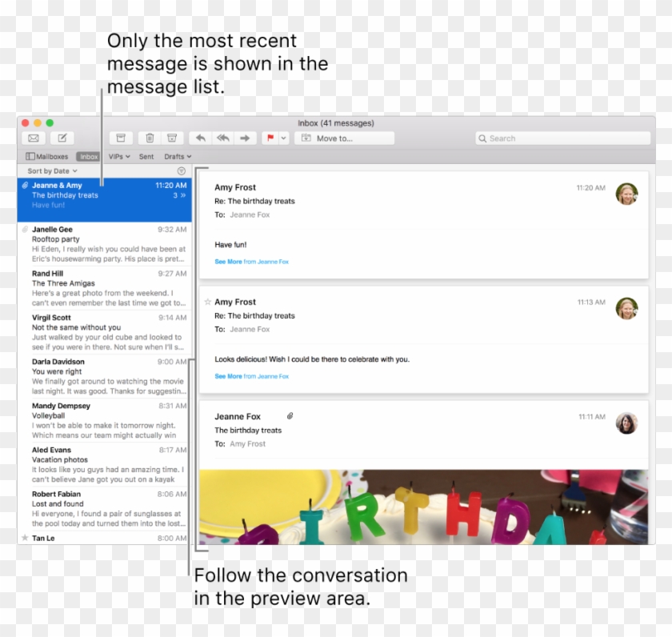Mark message as junk with the junk icon
Image resolution: width=672 pixels, height=637 pixels.
(x=171, y=138)
